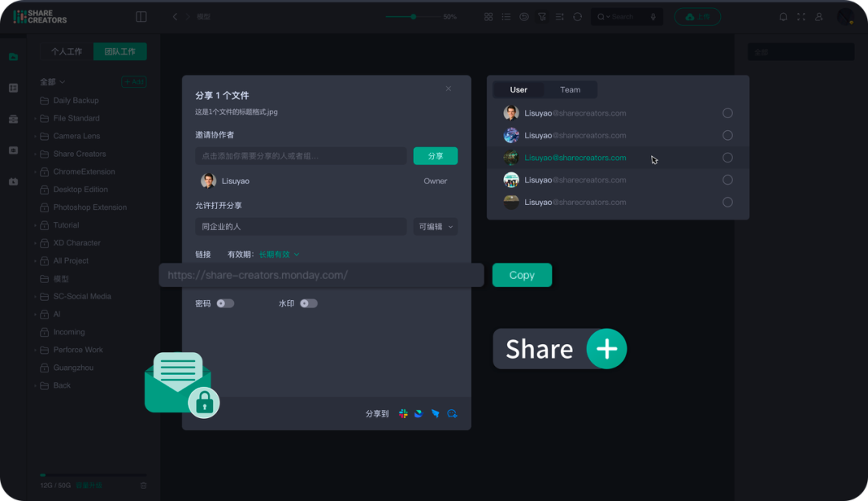Switch to list view
The height and width of the screenshot is (501, 868).
(506, 17)
